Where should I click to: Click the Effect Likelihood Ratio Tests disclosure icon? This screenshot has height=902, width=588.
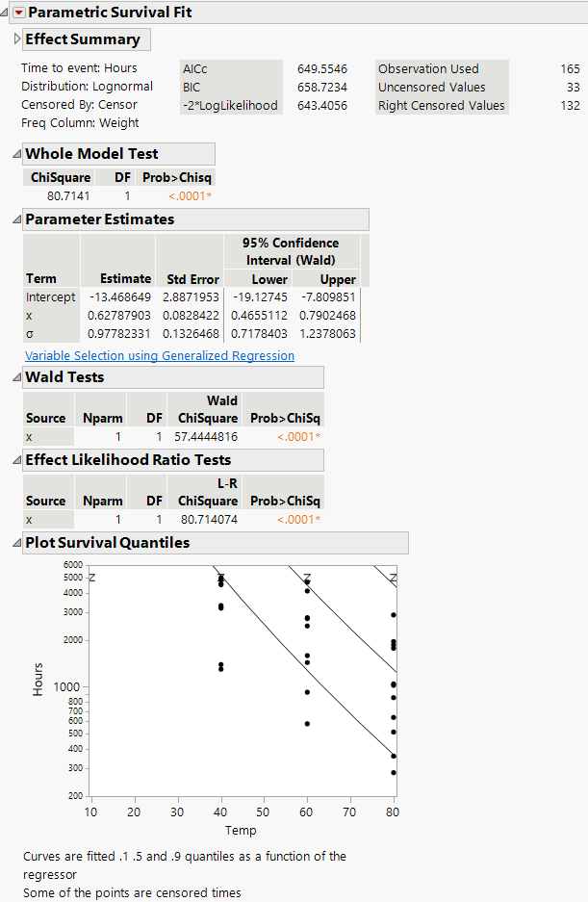15,459
